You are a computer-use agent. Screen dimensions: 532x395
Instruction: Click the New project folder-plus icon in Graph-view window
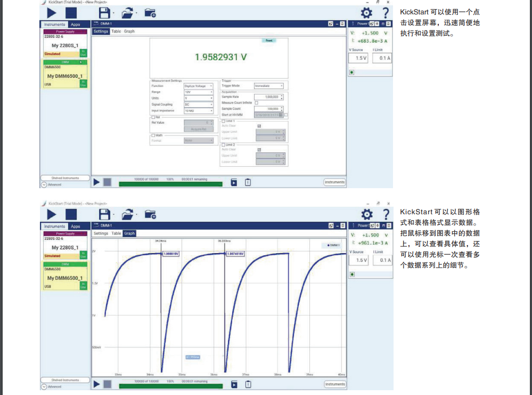point(150,215)
